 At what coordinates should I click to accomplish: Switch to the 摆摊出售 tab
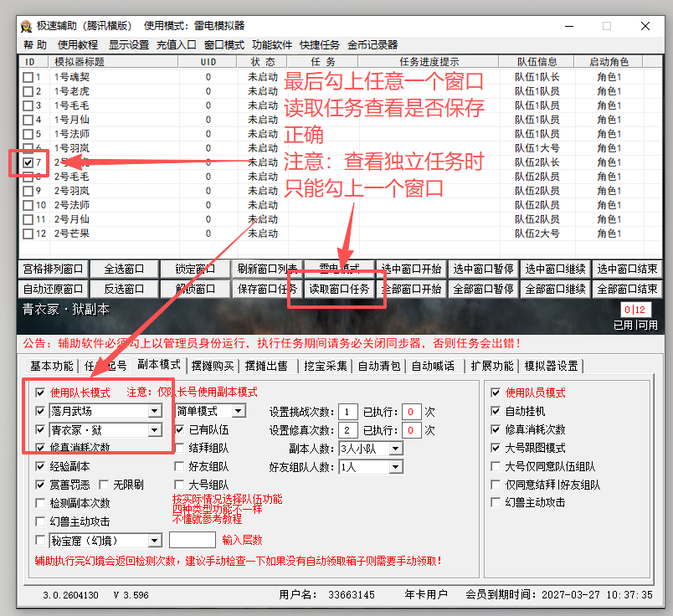[x=266, y=366]
